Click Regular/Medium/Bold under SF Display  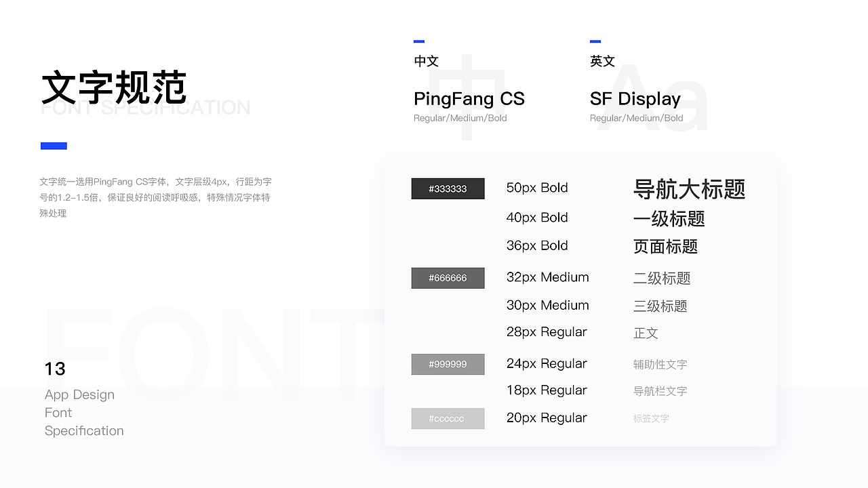pyautogui.click(x=637, y=118)
